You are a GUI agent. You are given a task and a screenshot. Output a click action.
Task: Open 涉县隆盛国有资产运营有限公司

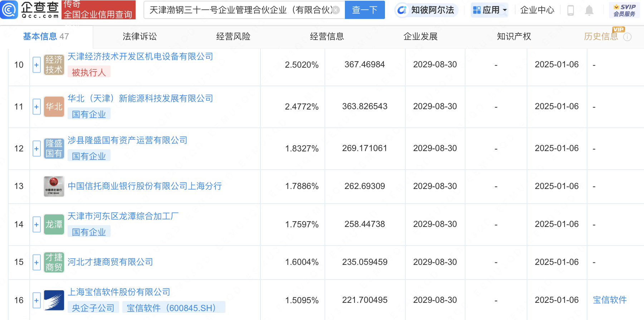tap(127, 140)
